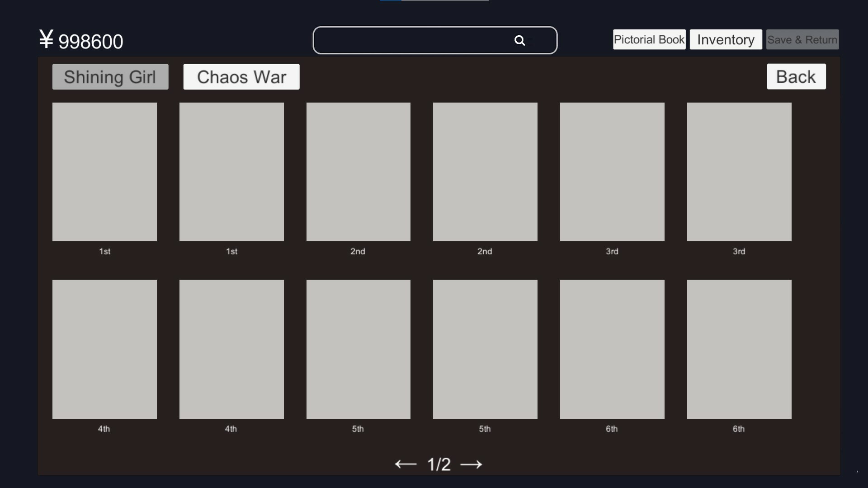
Task: Select the 3rd card second slot
Action: 739,172
